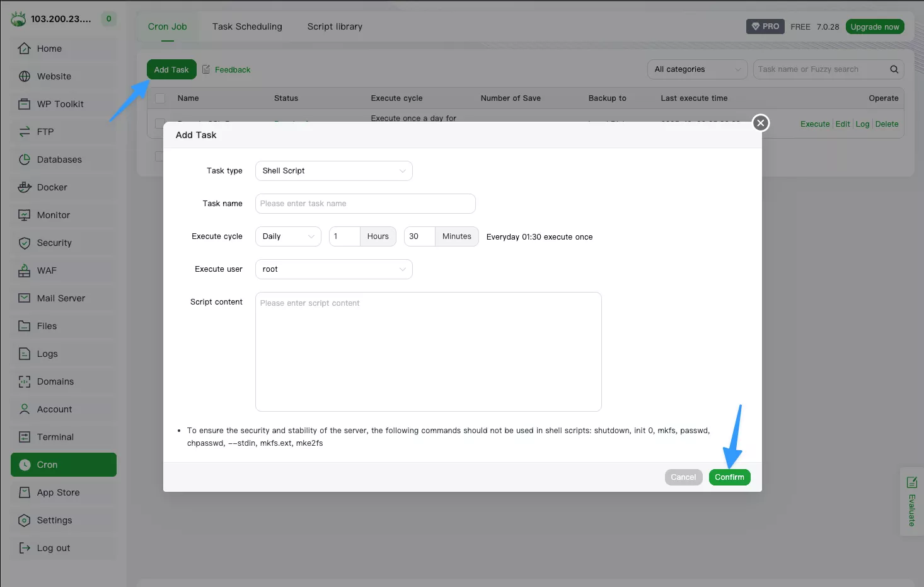Viewport: 924px width, 587px height.
Task: Open the Terminal icon in sidebar
Action: [25, 437]
